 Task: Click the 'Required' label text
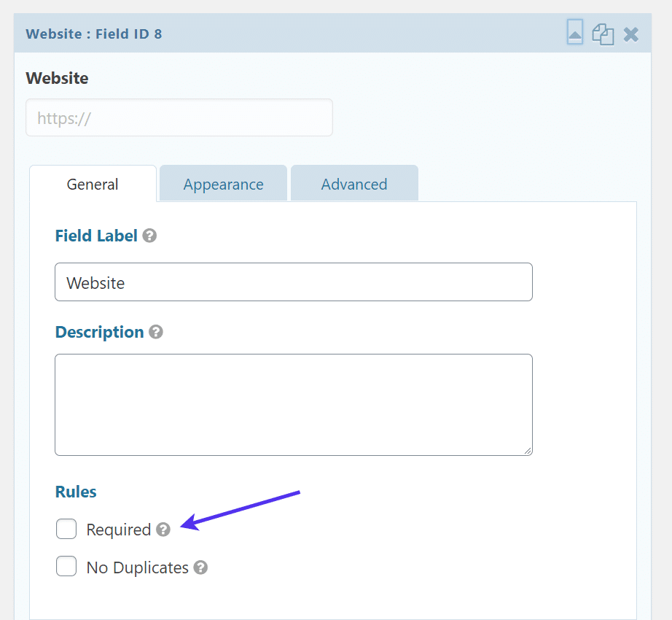(118, 530)
